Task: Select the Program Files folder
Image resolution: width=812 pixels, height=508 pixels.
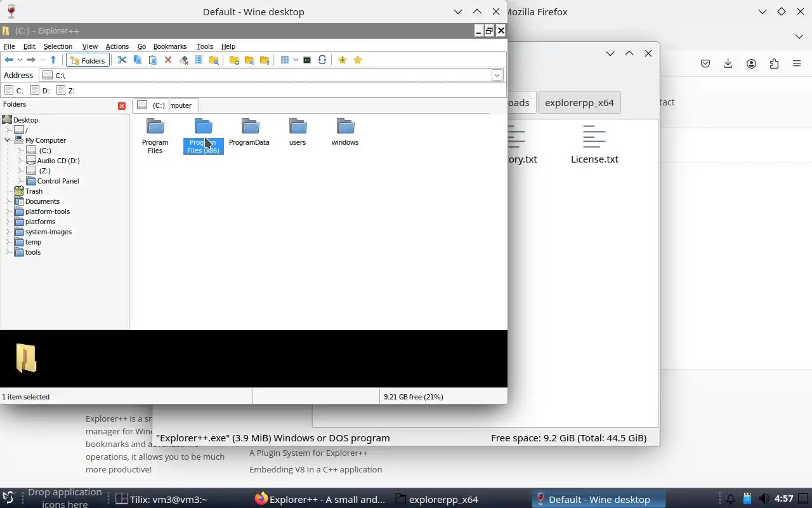Action: [155, 136]
